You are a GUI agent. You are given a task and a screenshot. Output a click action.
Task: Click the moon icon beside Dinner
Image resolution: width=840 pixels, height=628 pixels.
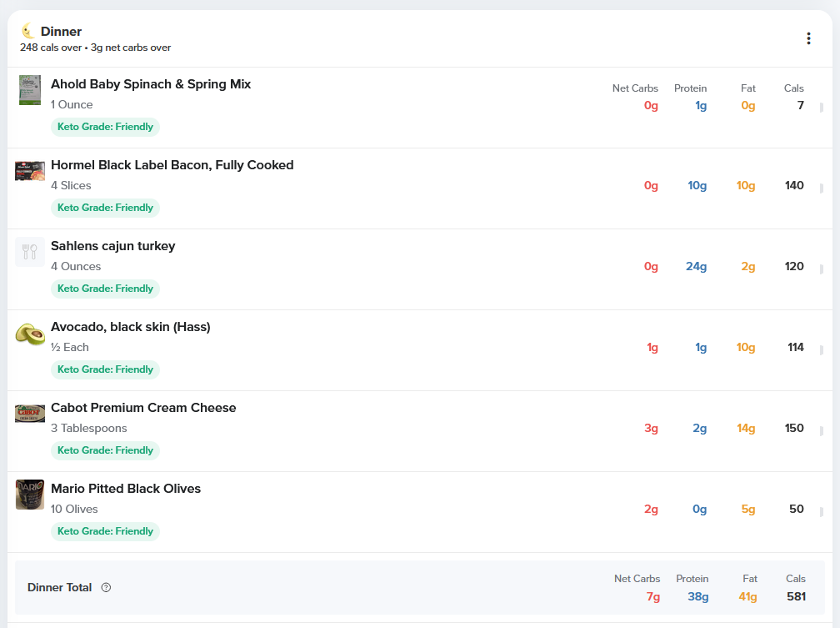click(28, 31)
